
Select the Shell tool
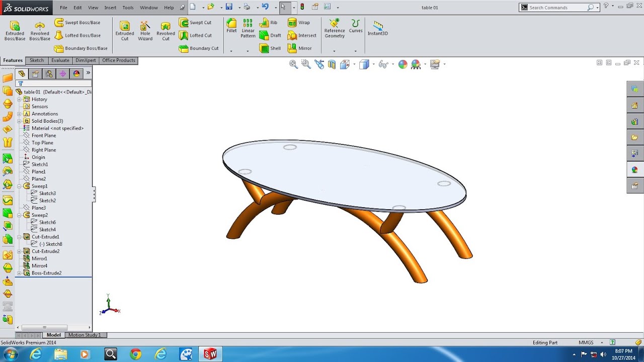point(270,48)
